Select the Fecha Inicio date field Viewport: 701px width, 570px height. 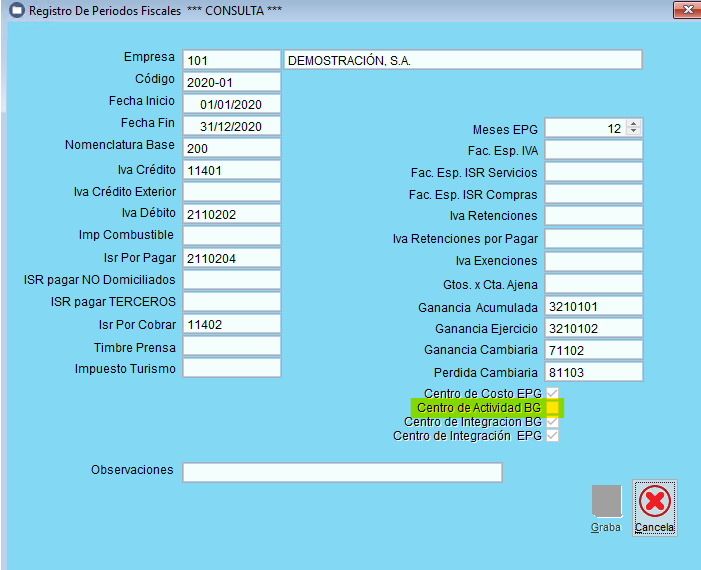pyautogui.click(x=231, y=103)
